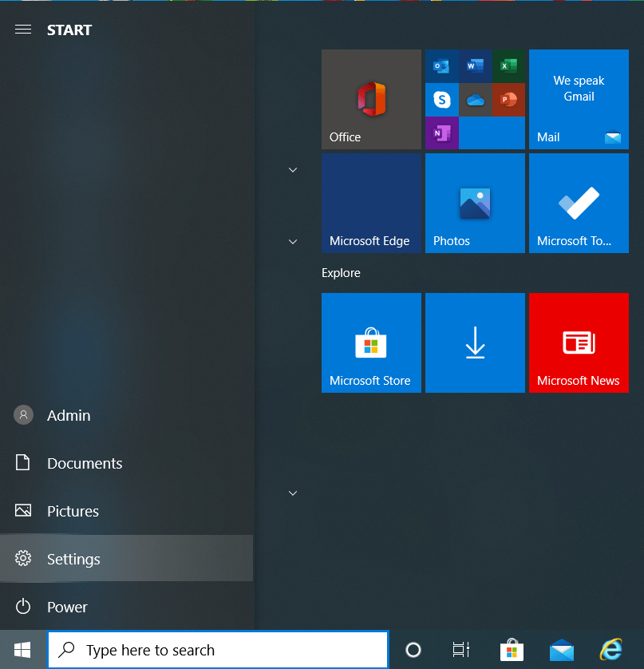The image size is (644, 669).
Task: Start Microsoft Edge from its tile
Action: pyautogui.click(x=371, y=202)
